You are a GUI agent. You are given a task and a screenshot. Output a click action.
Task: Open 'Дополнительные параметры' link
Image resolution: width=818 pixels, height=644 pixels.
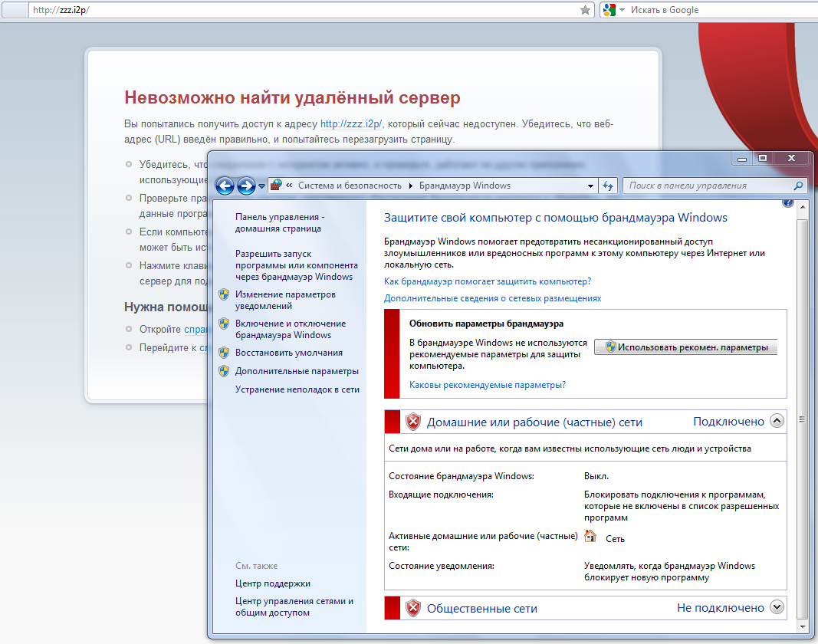click(x=297, y=371)
